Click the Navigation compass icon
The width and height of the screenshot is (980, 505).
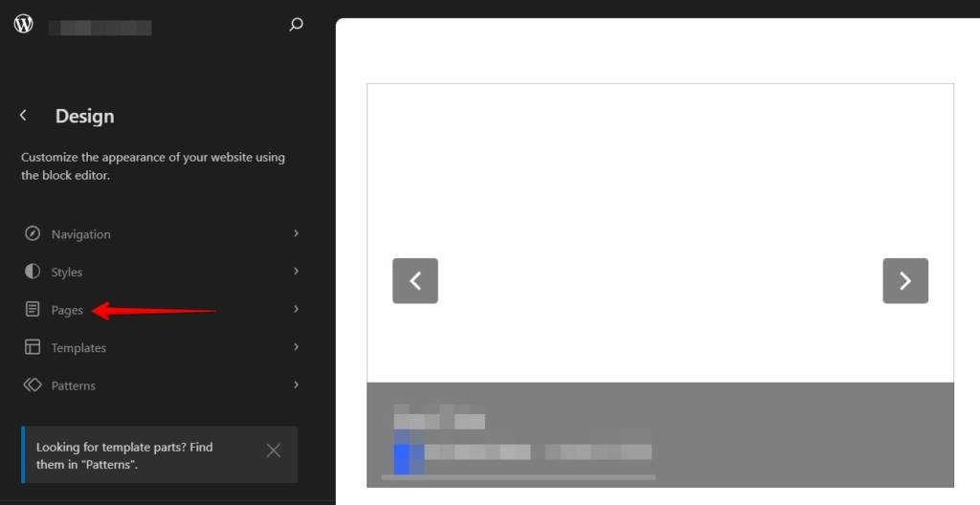pos(33,233)
